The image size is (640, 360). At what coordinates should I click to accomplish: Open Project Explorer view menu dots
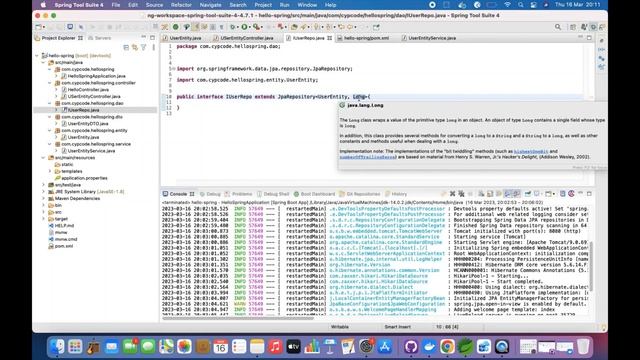coord(153,48)
